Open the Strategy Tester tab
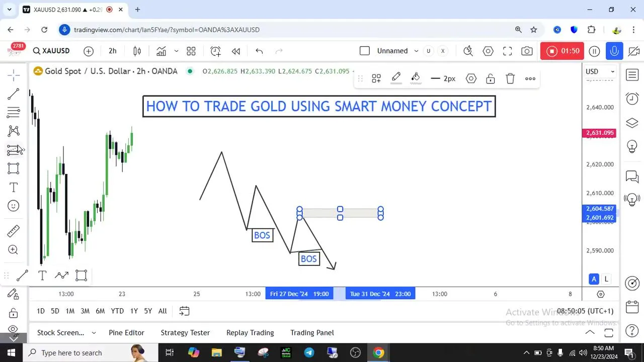The width and height of the screenshot is (644, 362). coord(185,333)
